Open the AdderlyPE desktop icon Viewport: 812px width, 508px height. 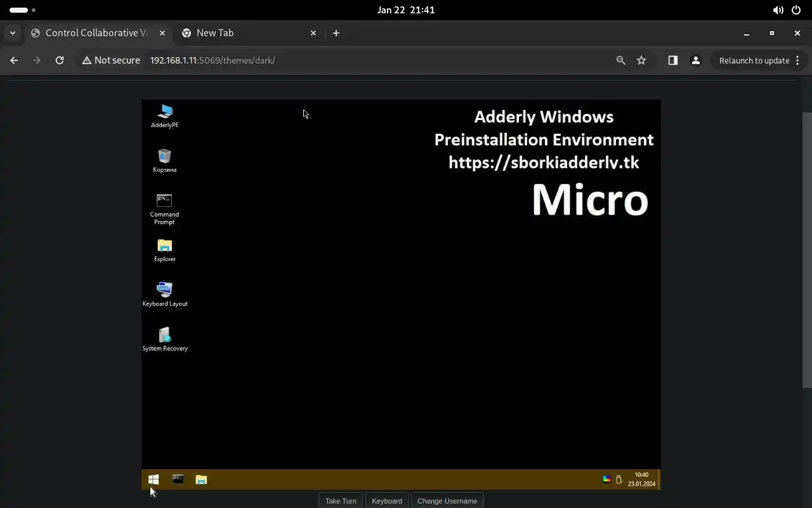(x=164, y=116)
